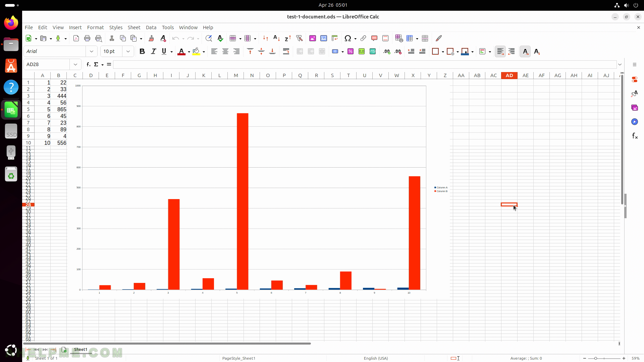Open the sidebar Gallery panel icon
The height and width of the screenshot is (362, 644).
coord(634,108)
